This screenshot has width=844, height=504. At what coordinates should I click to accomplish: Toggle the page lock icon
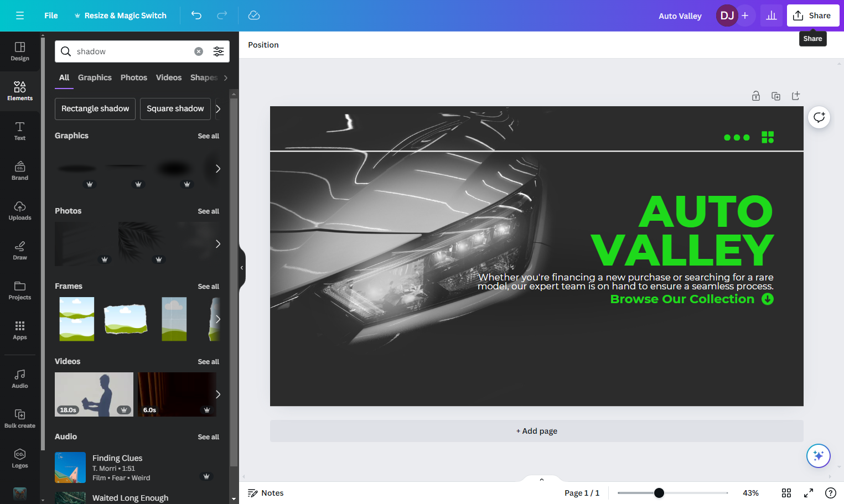coord(756,96)
